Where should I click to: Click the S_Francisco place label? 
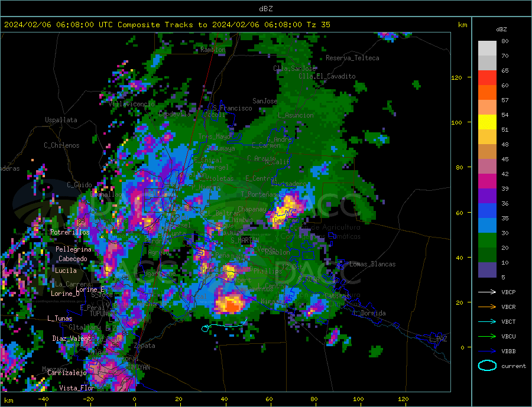232,108
